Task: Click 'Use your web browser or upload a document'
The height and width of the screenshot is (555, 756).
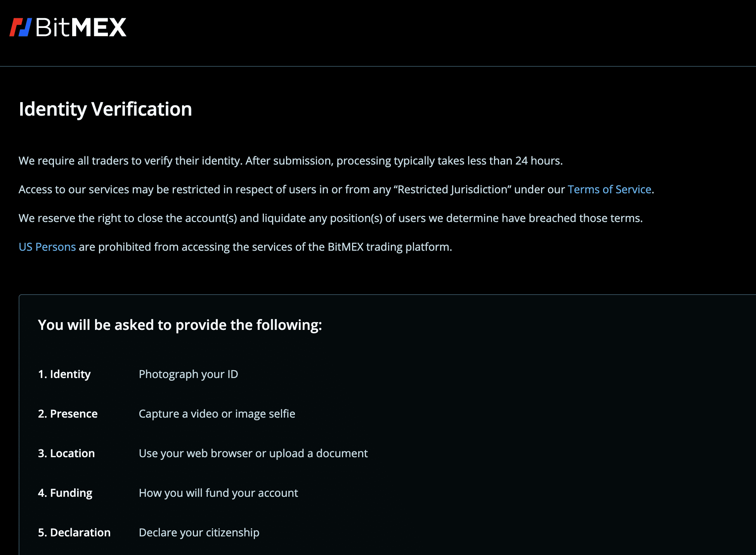Action: pyautogui.click(x=253, y=453)
